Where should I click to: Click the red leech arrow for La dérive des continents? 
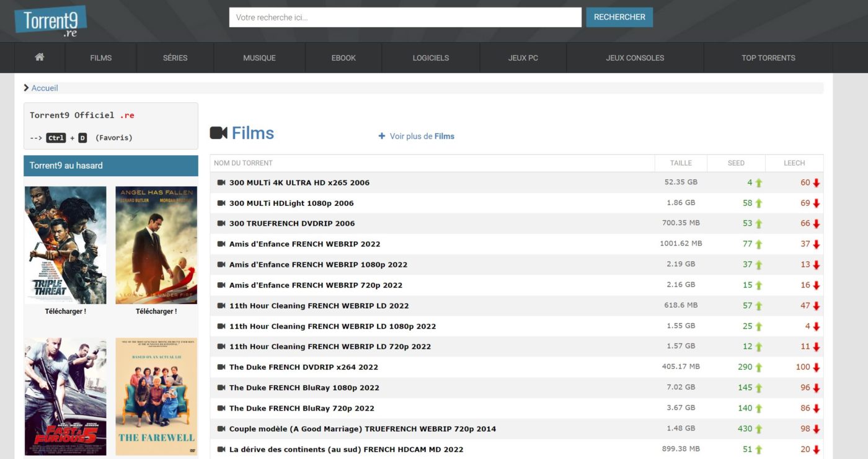click(817, 450)
